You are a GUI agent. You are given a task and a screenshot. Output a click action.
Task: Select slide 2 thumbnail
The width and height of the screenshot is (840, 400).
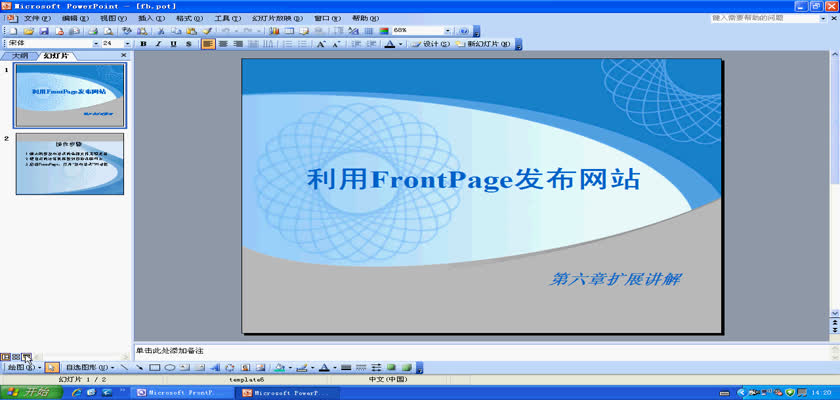70,164
